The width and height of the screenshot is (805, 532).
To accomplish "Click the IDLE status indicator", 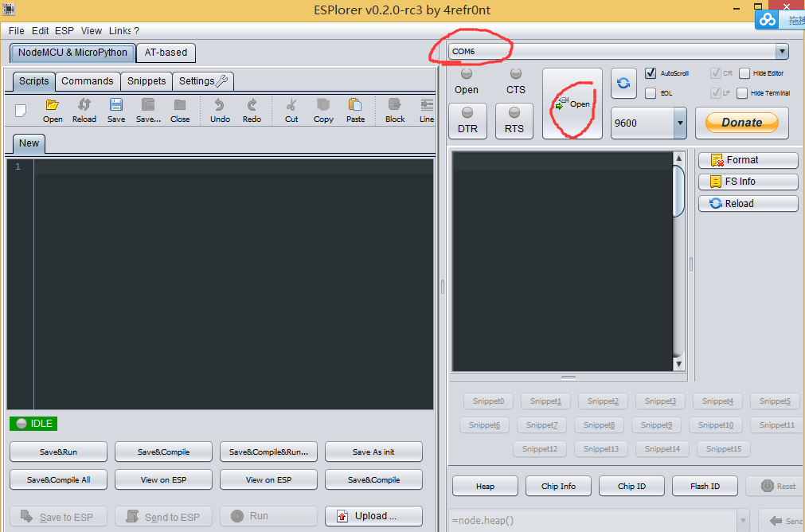I will pos(33,424).
